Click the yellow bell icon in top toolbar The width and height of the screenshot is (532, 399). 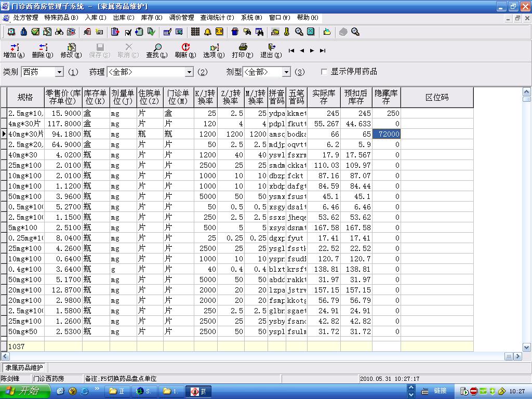point(208,32)
